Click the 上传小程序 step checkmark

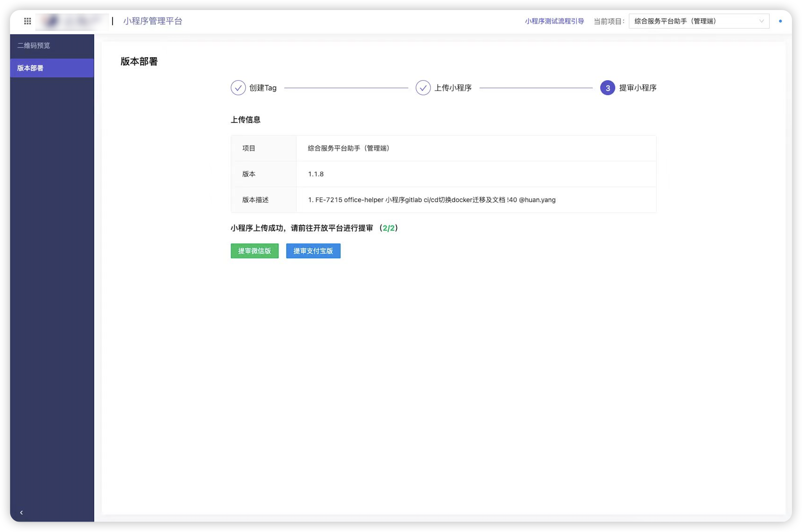[423, 88]
